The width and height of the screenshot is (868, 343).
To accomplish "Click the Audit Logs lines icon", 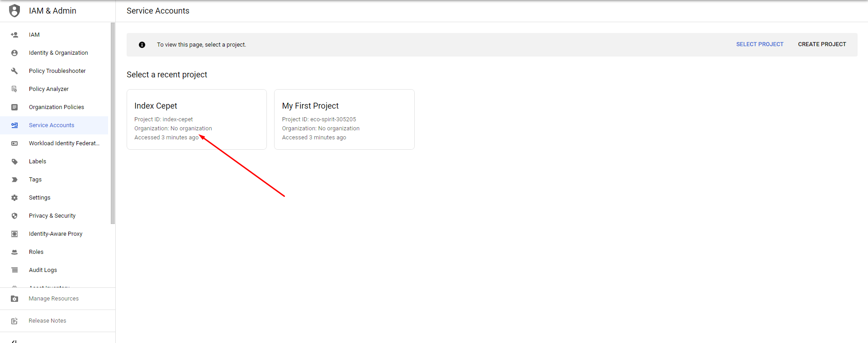I will coord(14,270).
